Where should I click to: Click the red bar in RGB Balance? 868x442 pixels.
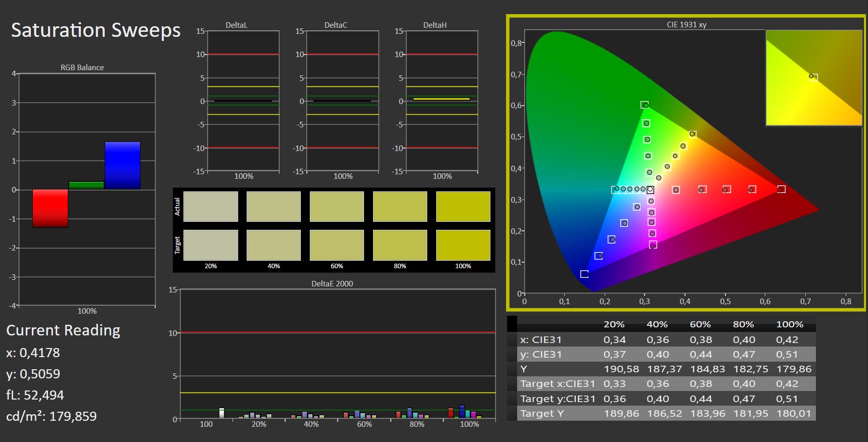pyautogui.click(x=51, y=208)
